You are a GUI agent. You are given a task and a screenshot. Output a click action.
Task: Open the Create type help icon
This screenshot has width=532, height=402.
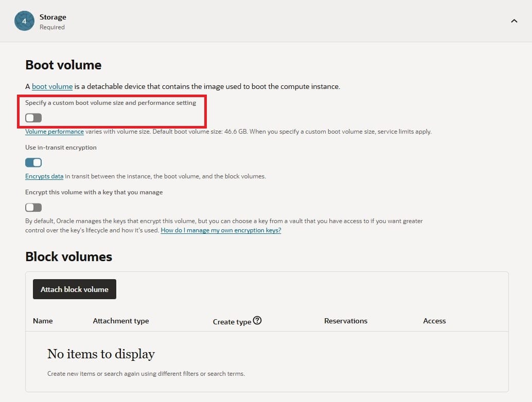click(258, 320)
